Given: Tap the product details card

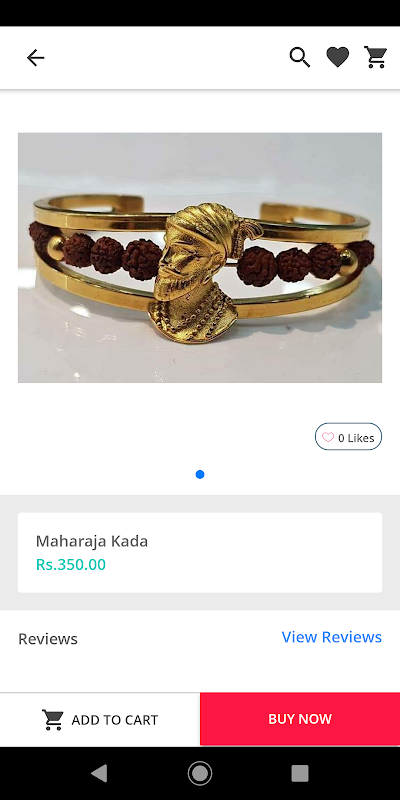Looking at the screenshot, I should [x=200, y=553].
